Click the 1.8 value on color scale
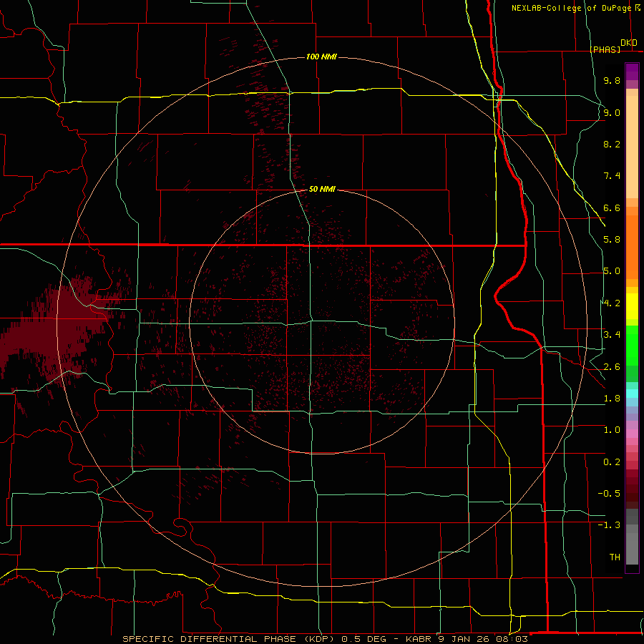 (x=612, y=399)
